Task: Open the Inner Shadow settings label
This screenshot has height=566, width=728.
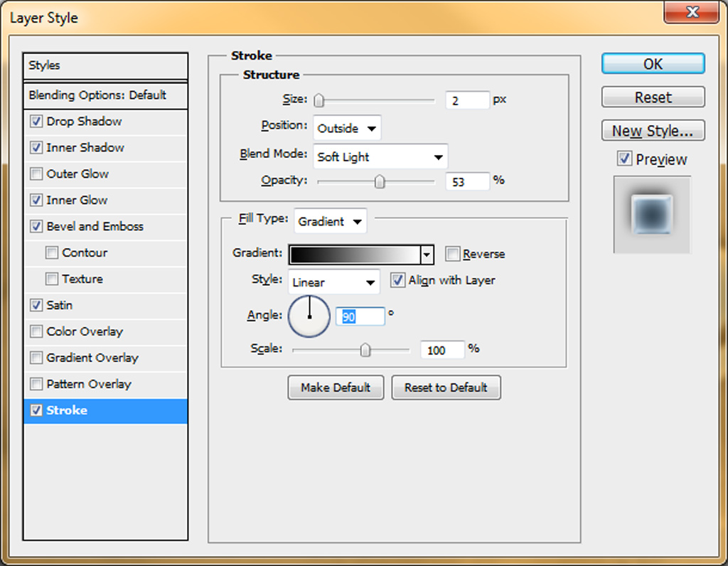Action: point(85,148)
